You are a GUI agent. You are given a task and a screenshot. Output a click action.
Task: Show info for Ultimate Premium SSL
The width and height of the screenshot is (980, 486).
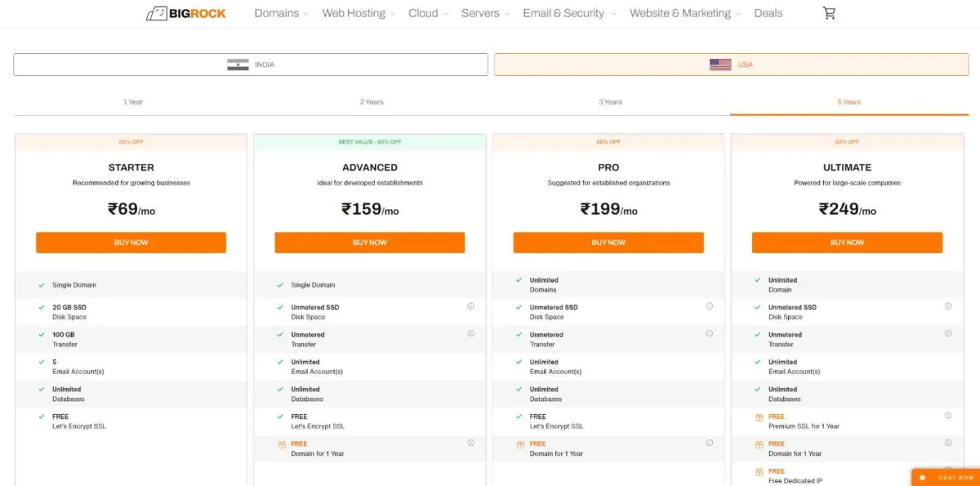[x=948, y=416]
